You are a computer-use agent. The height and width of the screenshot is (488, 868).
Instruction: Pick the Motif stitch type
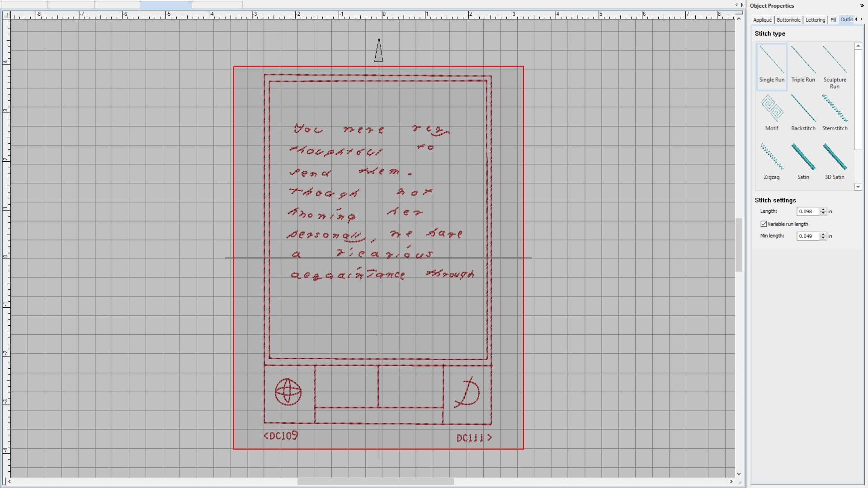tap(771, 113)
